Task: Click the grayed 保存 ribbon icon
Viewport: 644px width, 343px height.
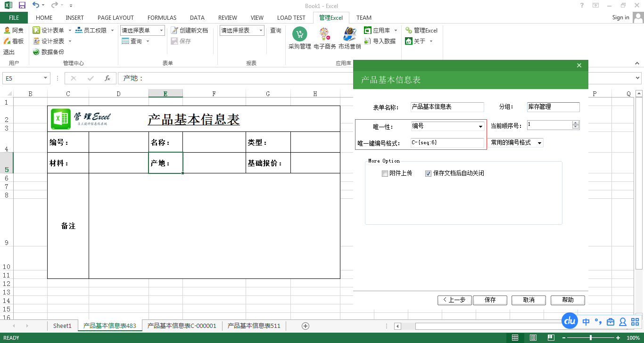Action: 174,41
